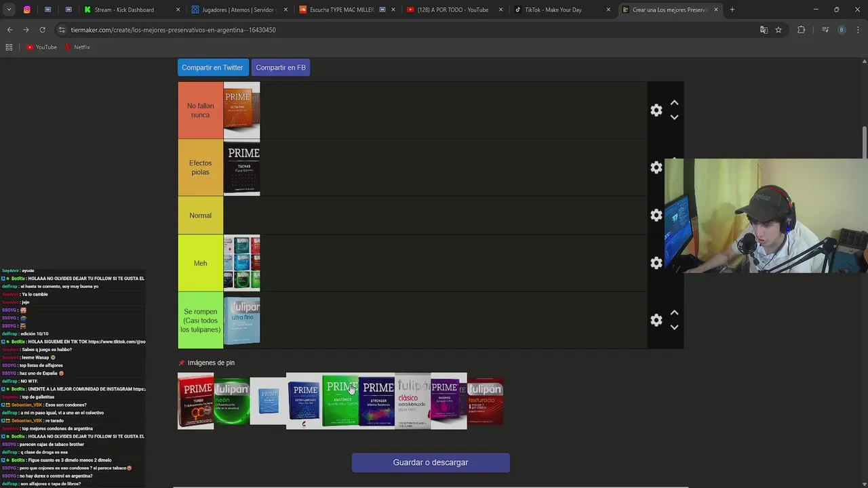Open the apps grid in bookmarks bar
This screenshot has height=488, width=868.
point(9,47)
